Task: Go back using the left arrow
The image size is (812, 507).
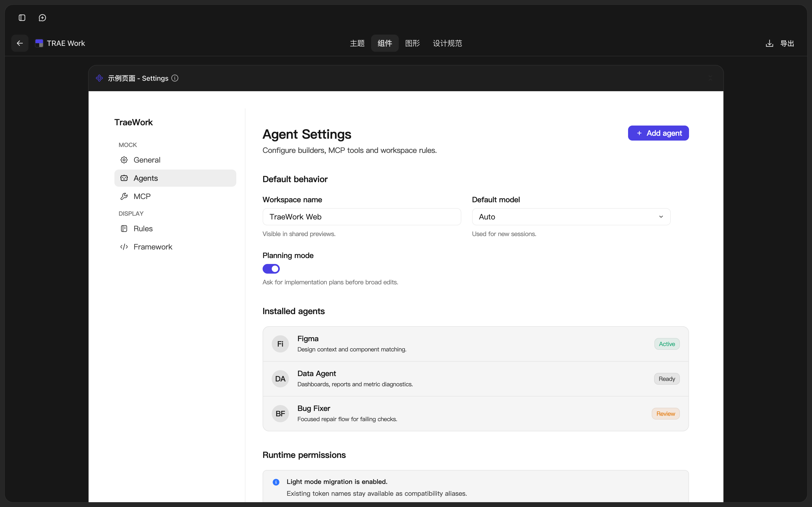Action: (20, 43)
